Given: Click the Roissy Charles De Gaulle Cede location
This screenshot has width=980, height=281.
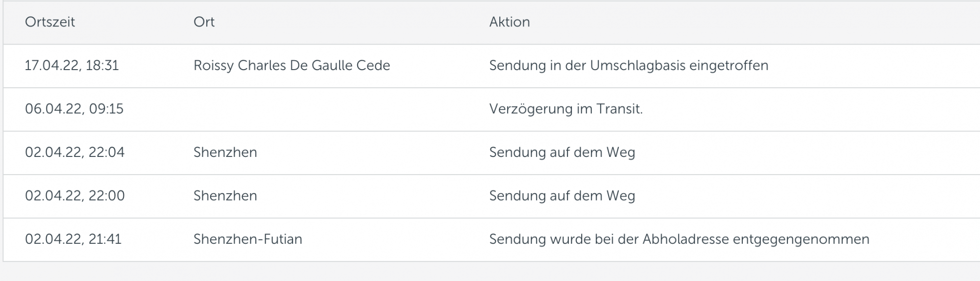Looking at the screenshot, I should click(292, 66).
